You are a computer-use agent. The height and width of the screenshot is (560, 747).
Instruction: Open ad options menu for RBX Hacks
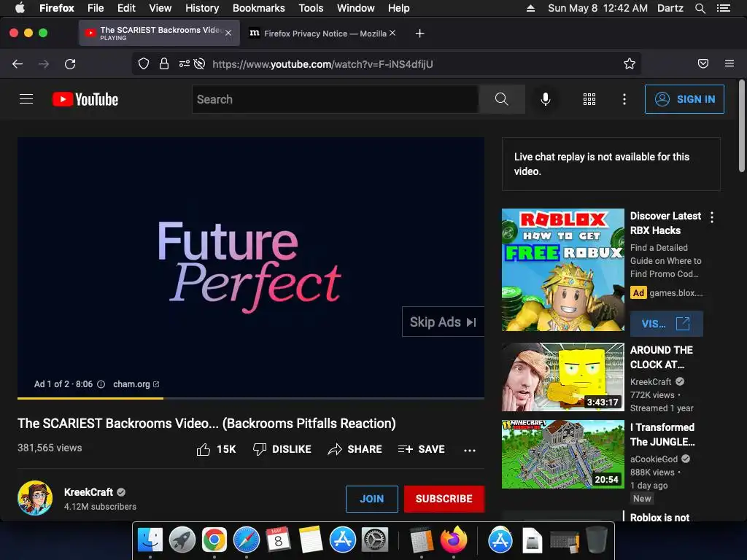(x=712, y=217)
